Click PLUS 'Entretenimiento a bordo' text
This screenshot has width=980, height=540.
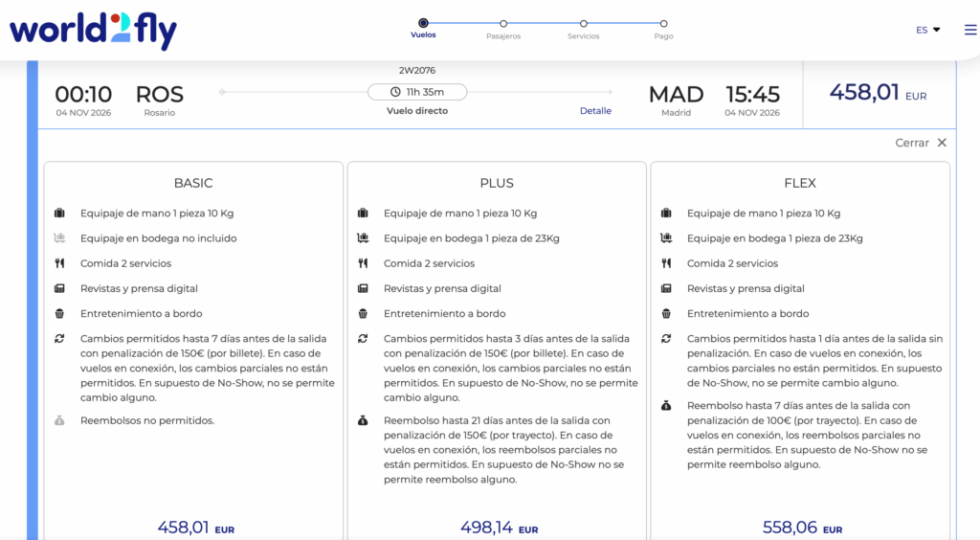pos(444,313)
